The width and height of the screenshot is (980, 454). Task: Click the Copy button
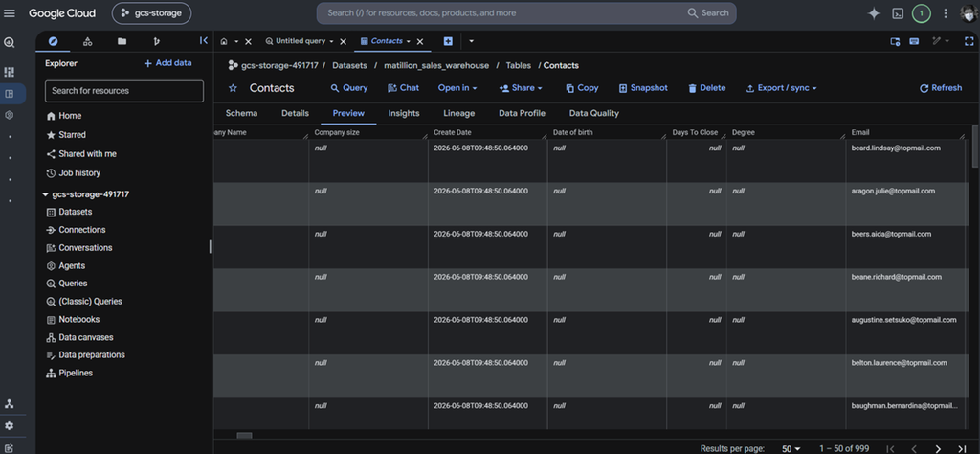[582, 88]
